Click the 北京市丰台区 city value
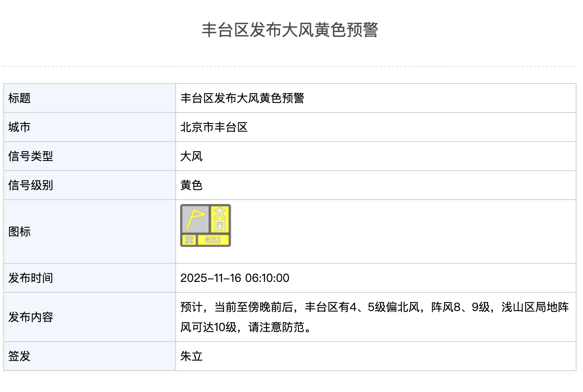The height and width of the screenshot is (392, 583). pos(214,127)
